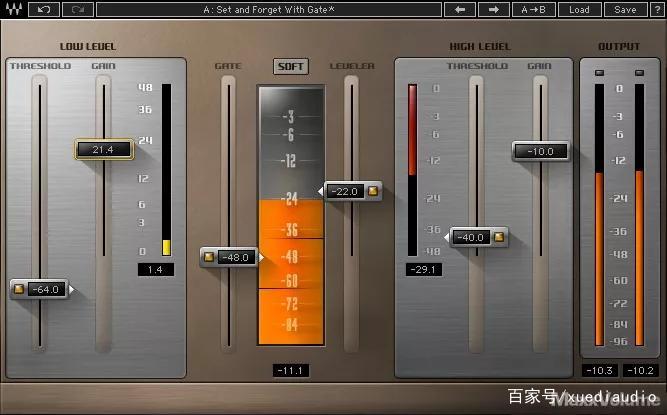The image size is (667, 415).
Task: Click the right output meter bar
Action: (x=639, y=215)
